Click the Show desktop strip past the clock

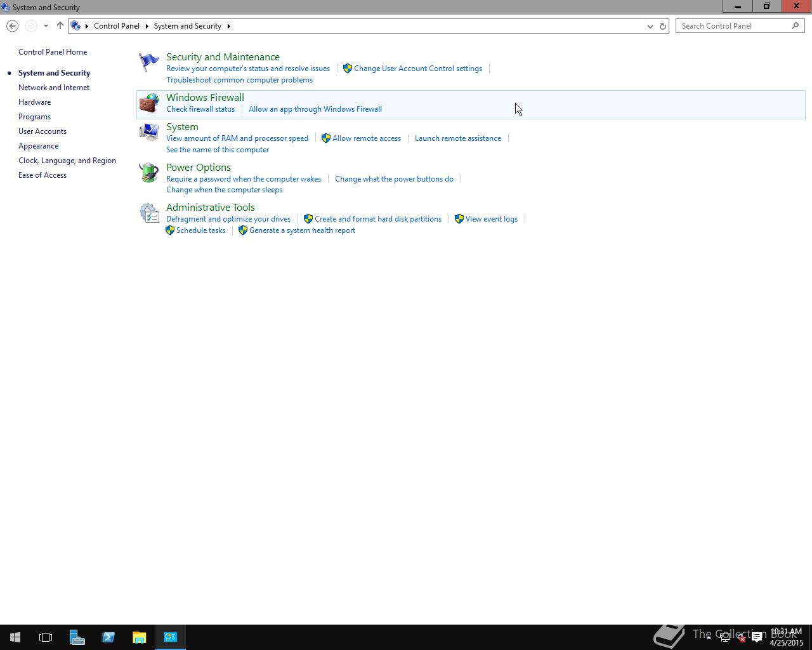[810, 637]
